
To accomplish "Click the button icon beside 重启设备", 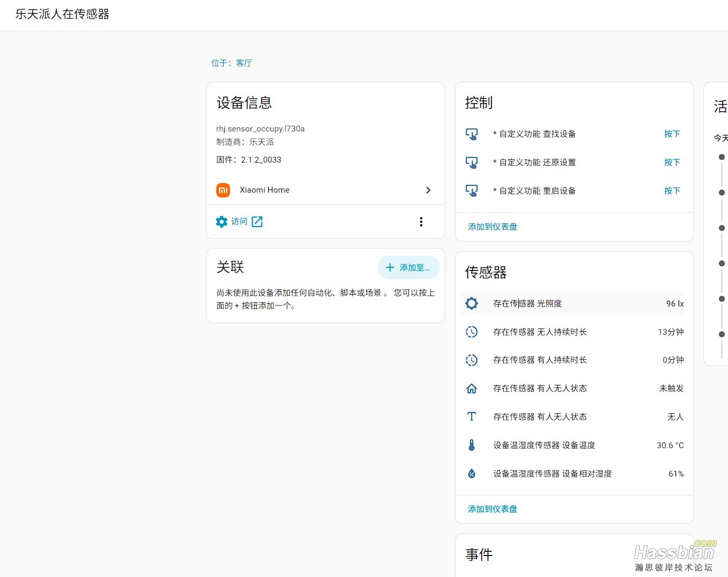I will [472, 191].
